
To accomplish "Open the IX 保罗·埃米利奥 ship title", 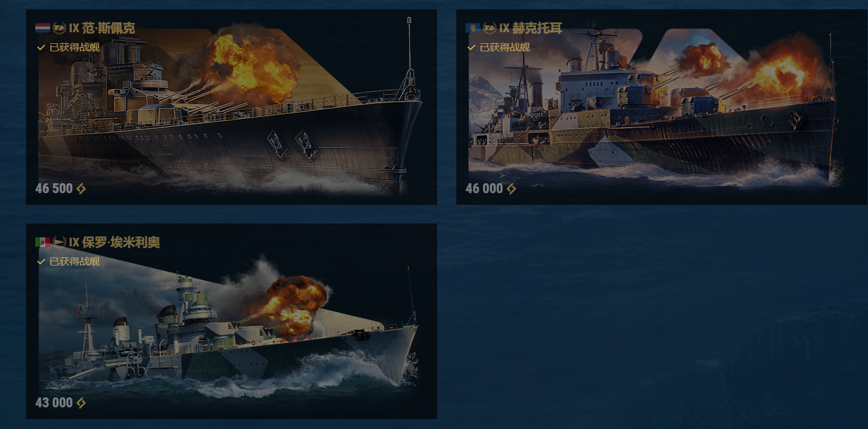I will pyautogui.click(x=115, y=242).
